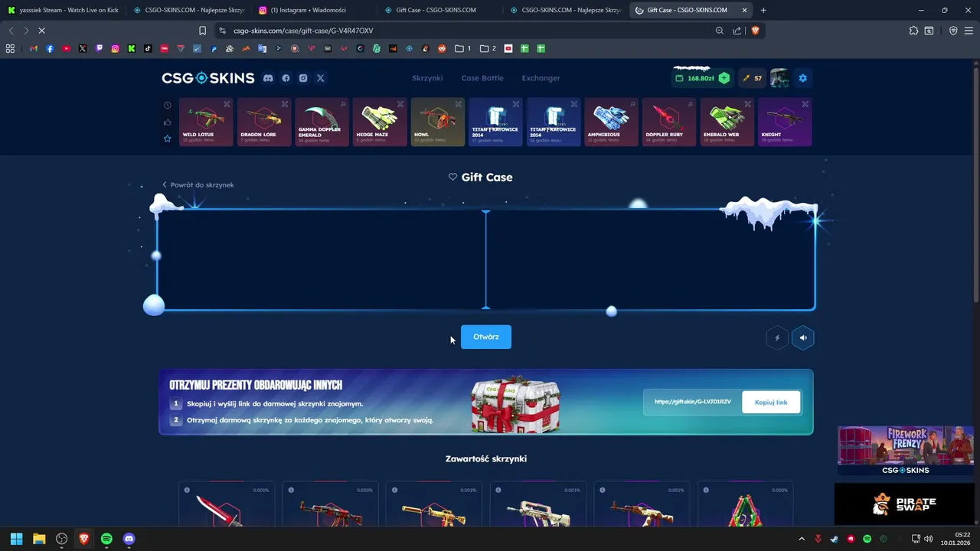Copy referral link with Kopiuj link
980x551 pixels.
coord(771,402)
